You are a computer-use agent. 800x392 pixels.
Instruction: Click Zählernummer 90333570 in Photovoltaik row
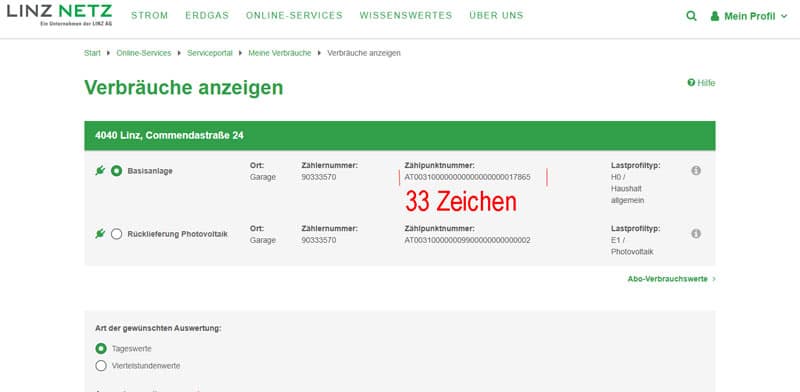(x=319, y=240)
